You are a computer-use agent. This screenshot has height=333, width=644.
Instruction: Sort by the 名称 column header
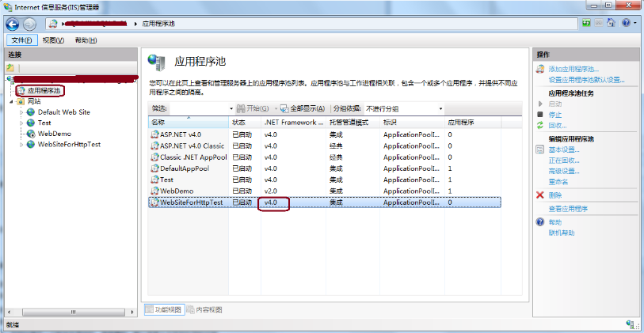pyautogui.click(x=188, y=123)
